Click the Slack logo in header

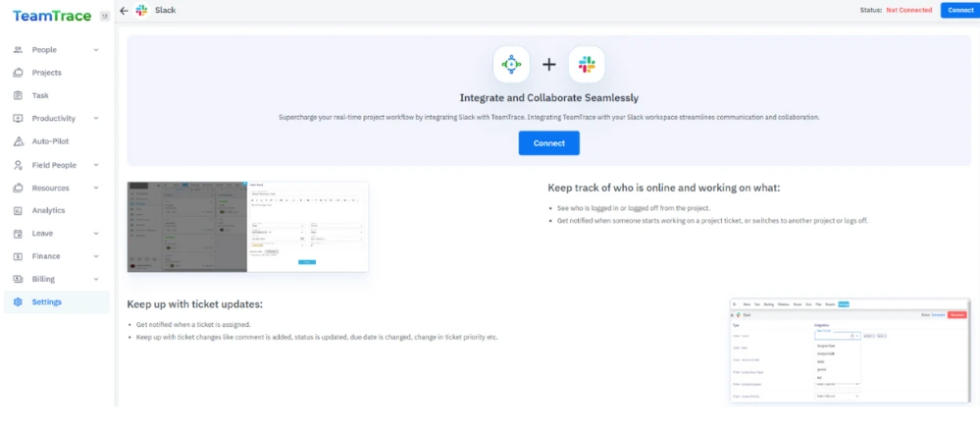[x=142, y=10]
